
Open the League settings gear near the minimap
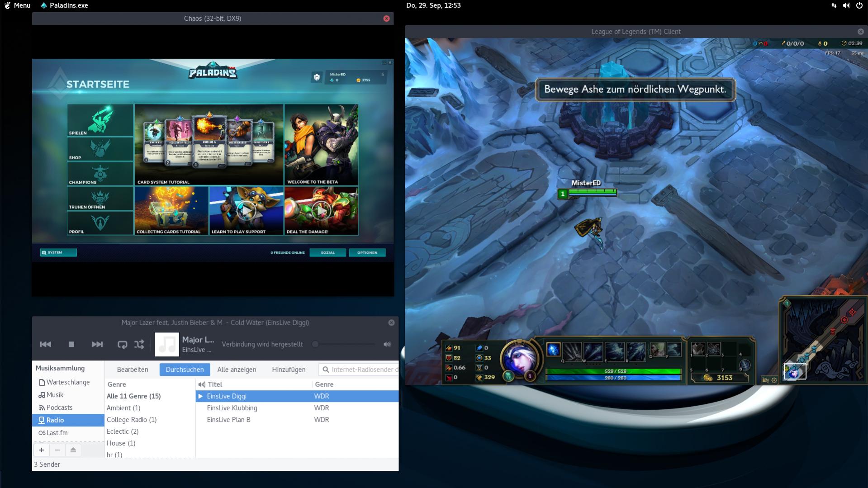pos(774,380)
